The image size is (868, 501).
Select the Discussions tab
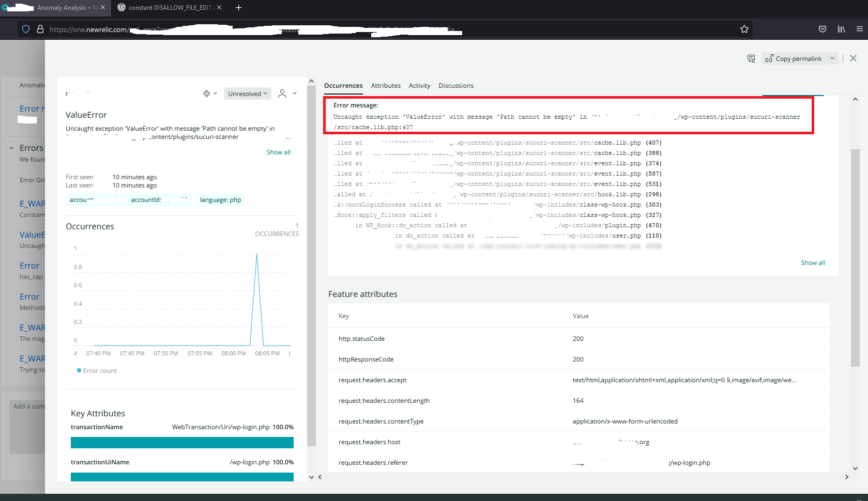(x=456, y=86)
